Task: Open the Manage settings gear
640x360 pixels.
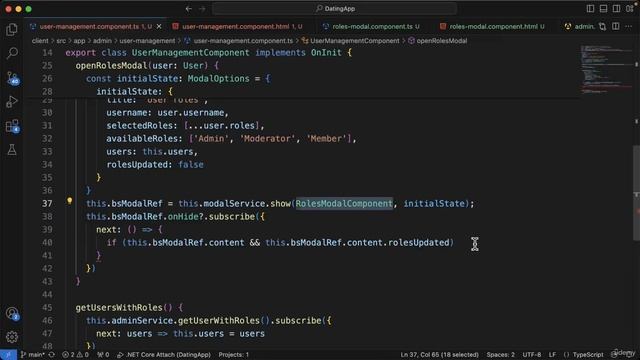Action: tap(12, 337)
